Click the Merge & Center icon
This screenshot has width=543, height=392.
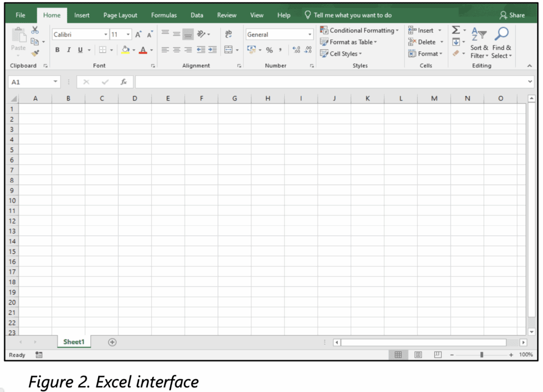pos(229,50)
